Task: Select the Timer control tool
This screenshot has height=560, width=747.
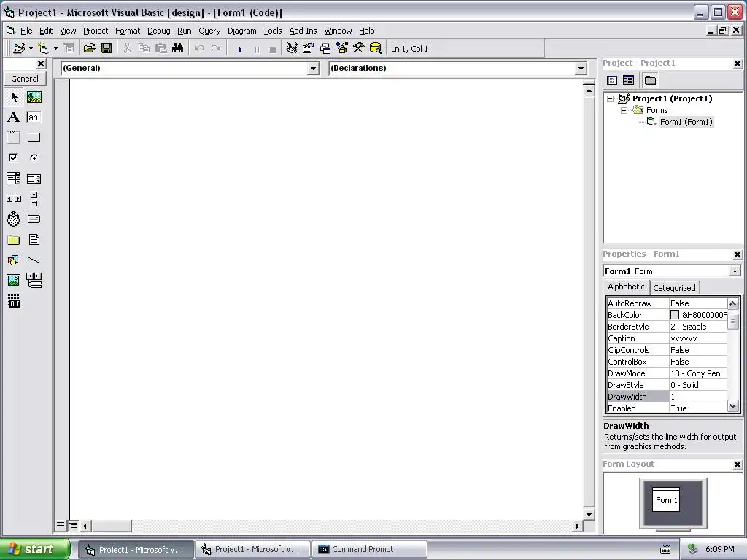Action: pyautogui.click(x=14, y=219)
